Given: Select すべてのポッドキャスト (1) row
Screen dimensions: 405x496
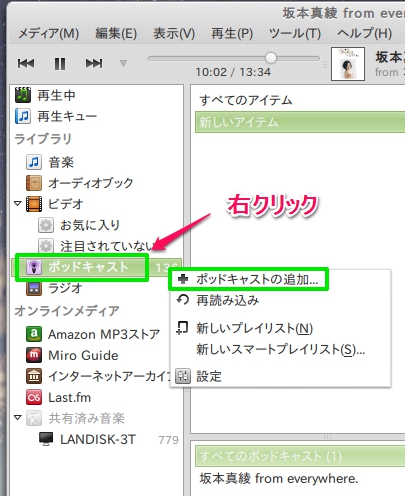Looking at the screenshot, I should point(300,456).
